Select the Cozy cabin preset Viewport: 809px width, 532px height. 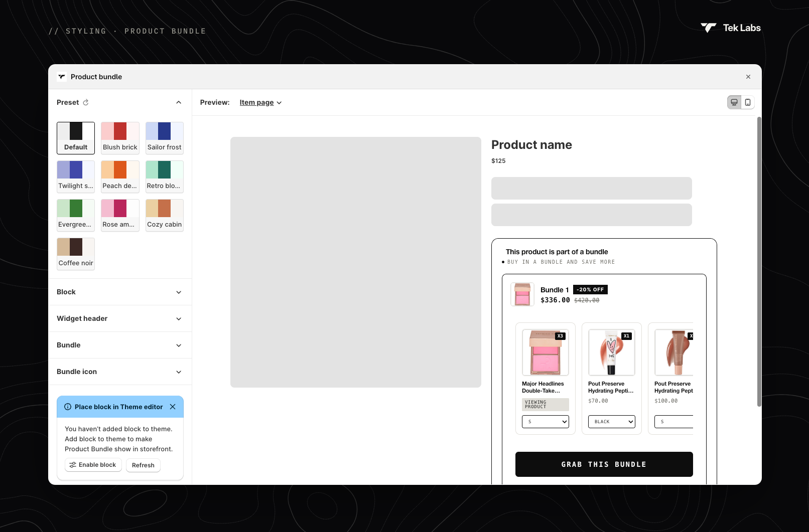(x=165, y=215)
